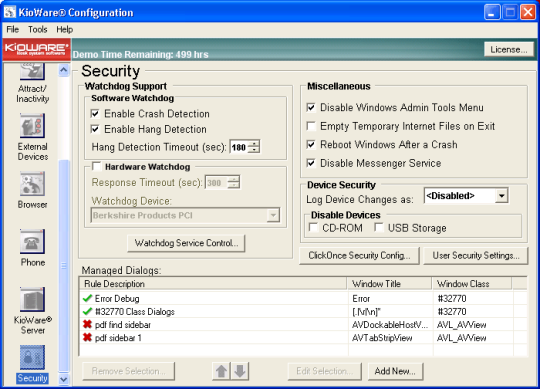Viewport: 540px width, 389px height.
Task: Minimize the KioWare Configuration window
Action: [492, 12]
